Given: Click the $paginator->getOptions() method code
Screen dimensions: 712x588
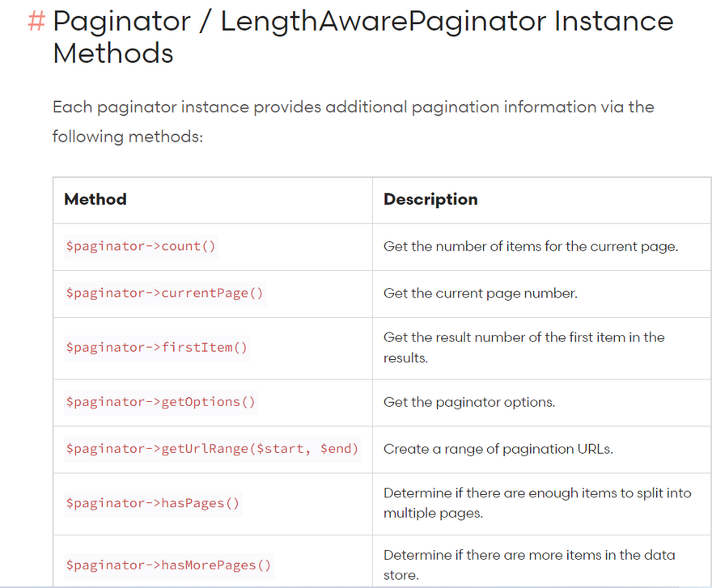Looking at the screenshot, I should [161, 402].
